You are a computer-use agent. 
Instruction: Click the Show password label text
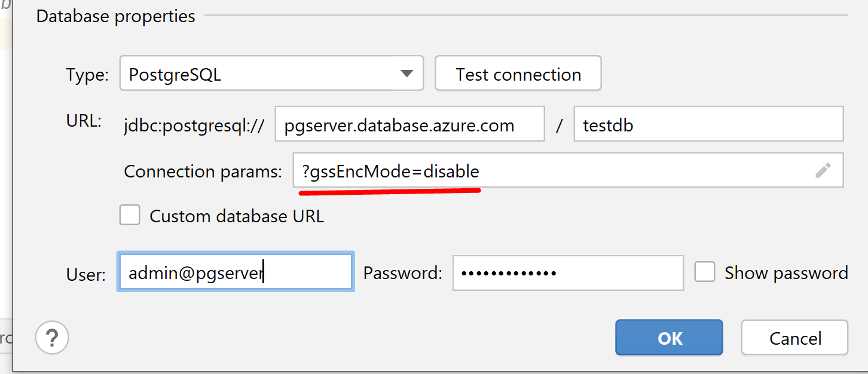click(x=787, y=273)
